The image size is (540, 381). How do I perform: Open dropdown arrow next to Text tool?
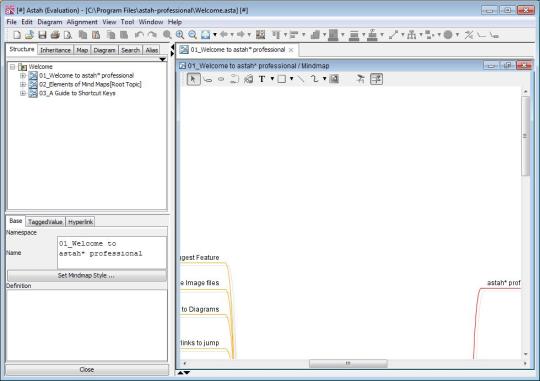pos(272,79)
